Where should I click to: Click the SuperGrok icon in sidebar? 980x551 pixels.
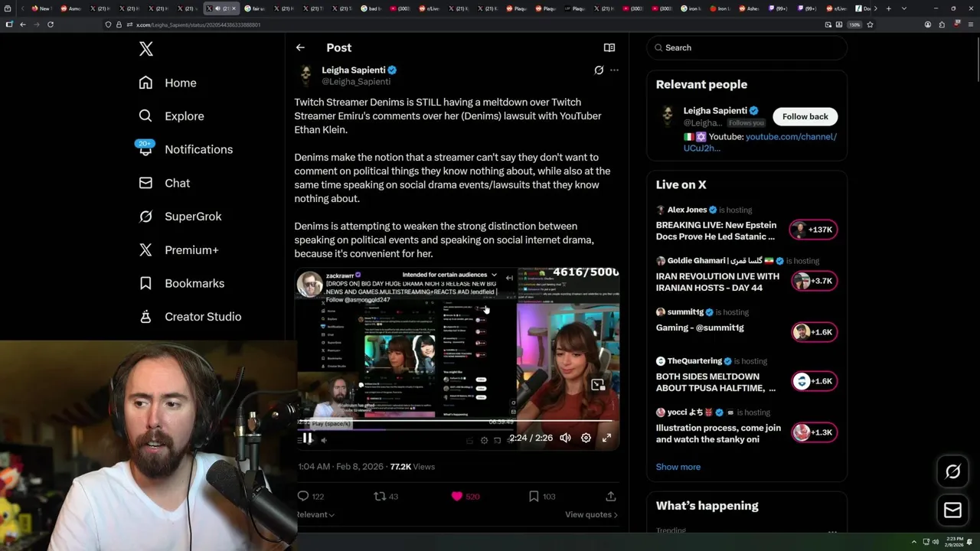click(x=145, y=217)
